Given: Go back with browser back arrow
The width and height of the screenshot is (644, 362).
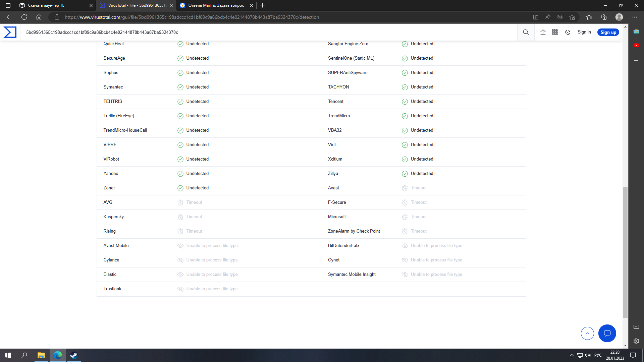Looking at the screenshot, I should point(9,17).
